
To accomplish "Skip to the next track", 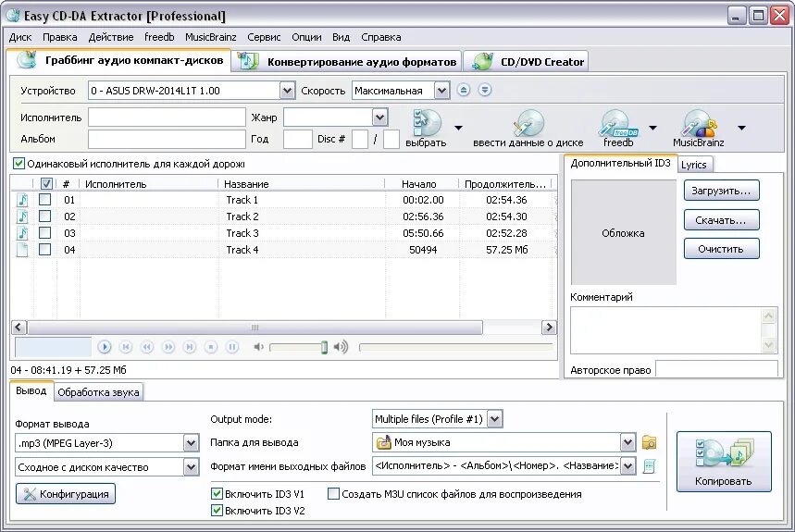I will [190, 347].
